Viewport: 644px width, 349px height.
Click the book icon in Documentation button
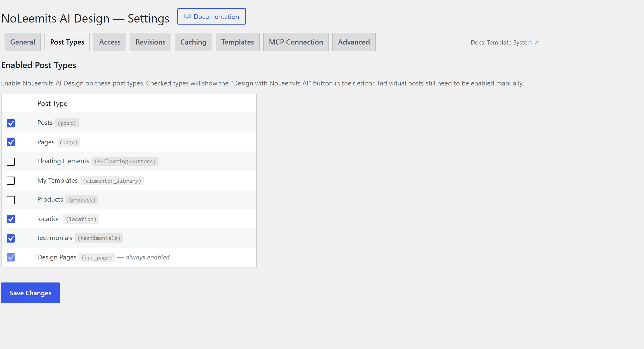coord(188,16)
